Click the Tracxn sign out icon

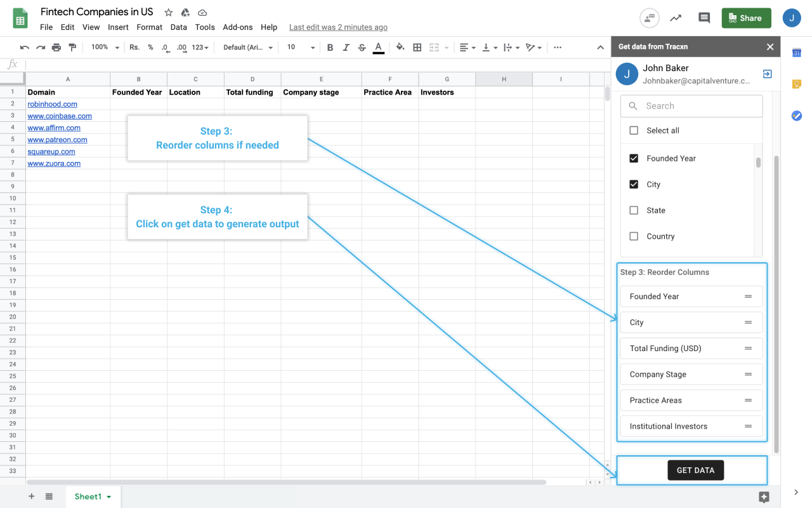coord(767,74)
